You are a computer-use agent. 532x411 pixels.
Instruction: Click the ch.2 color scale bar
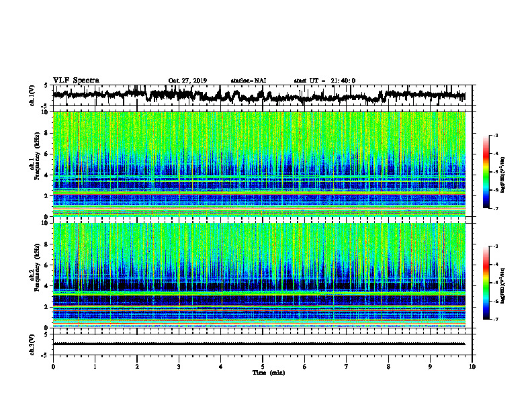point(486,283)
